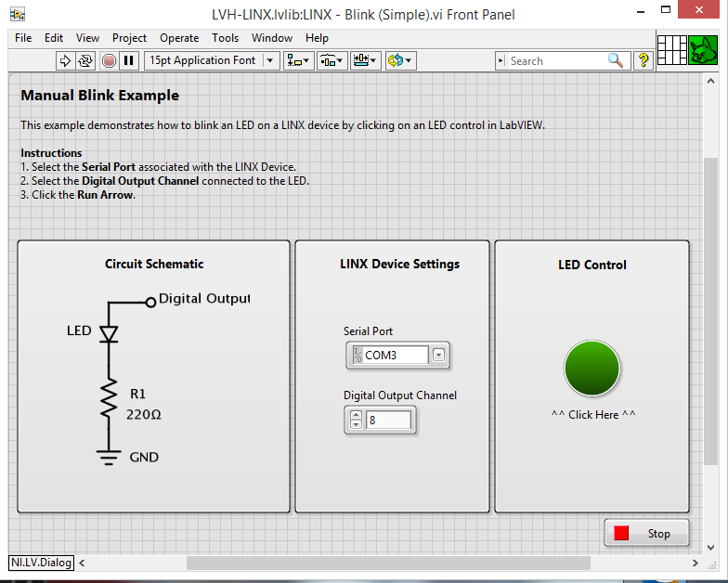Click the vertical scrollbar thumb
This screenshot has height=583, width=728.
click(x=711, y=311)
